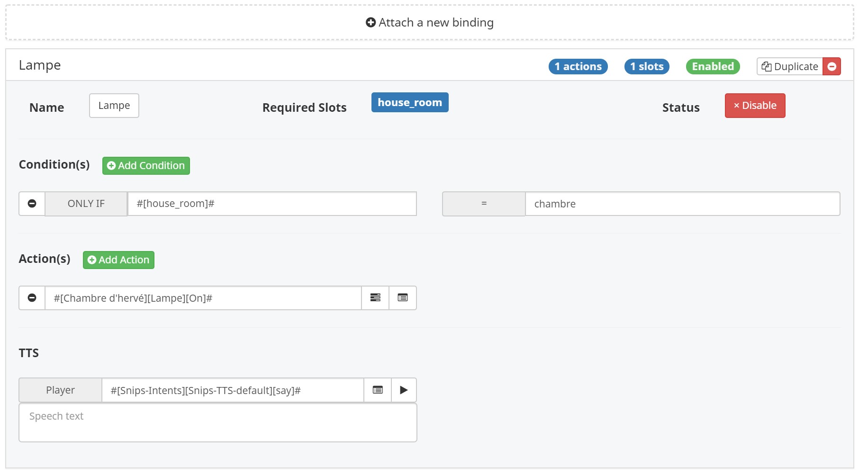Click the Duplicate copy icon
This screenshot has width=868, height=476.
pos(766,67)
